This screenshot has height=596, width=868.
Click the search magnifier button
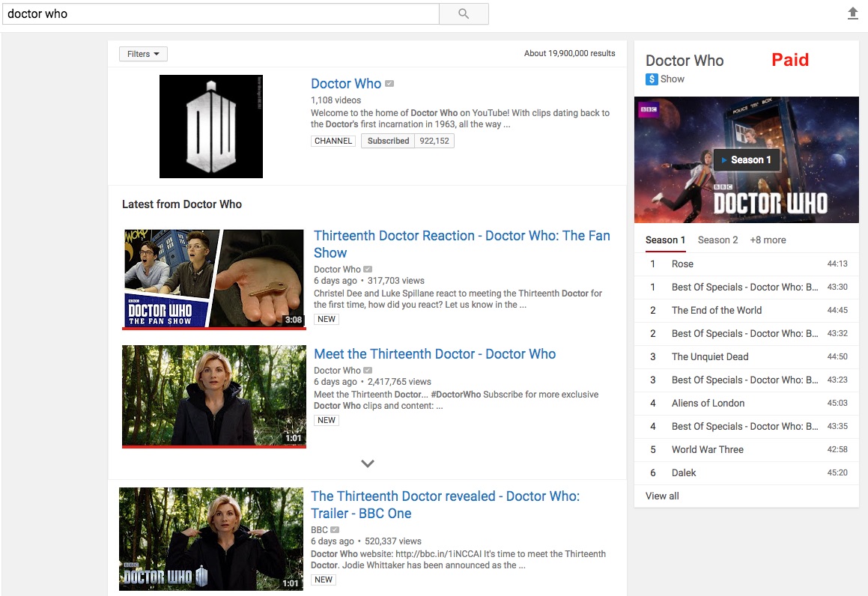pos(464,13)
